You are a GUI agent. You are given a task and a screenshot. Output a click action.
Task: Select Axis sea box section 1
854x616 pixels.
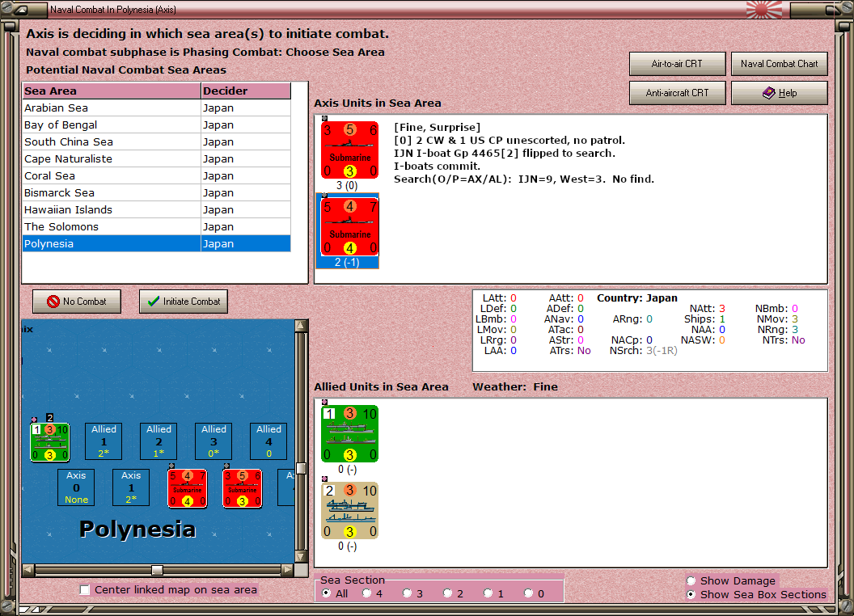click(x=131, y=487)
